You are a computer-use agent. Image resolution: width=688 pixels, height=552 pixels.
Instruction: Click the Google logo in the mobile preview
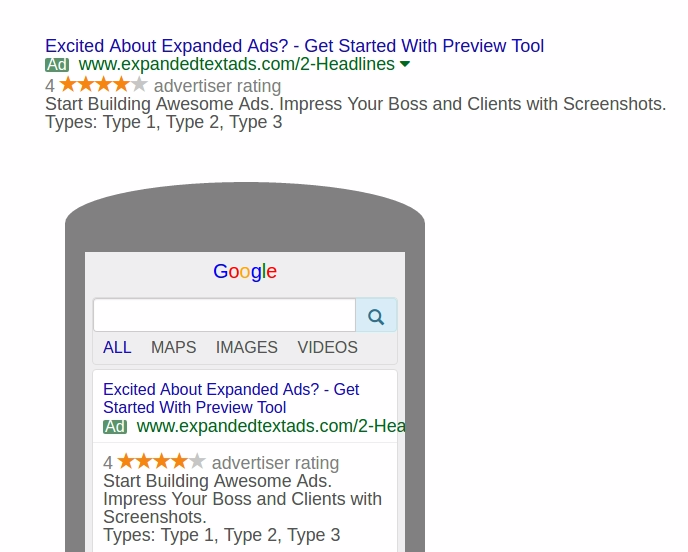tap(245, 272)
